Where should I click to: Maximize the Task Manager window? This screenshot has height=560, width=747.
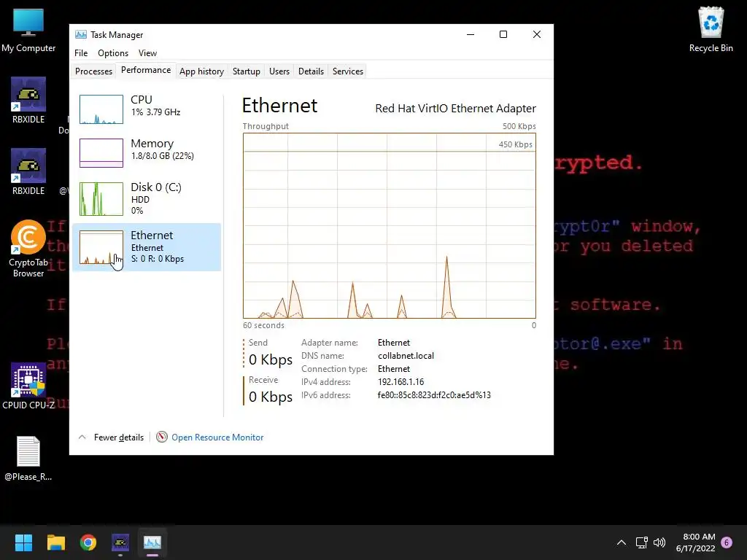503,34
